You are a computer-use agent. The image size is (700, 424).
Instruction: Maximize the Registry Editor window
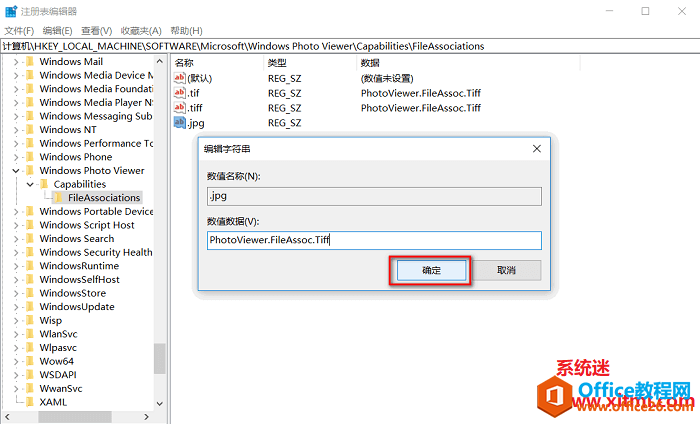point(645,11)
